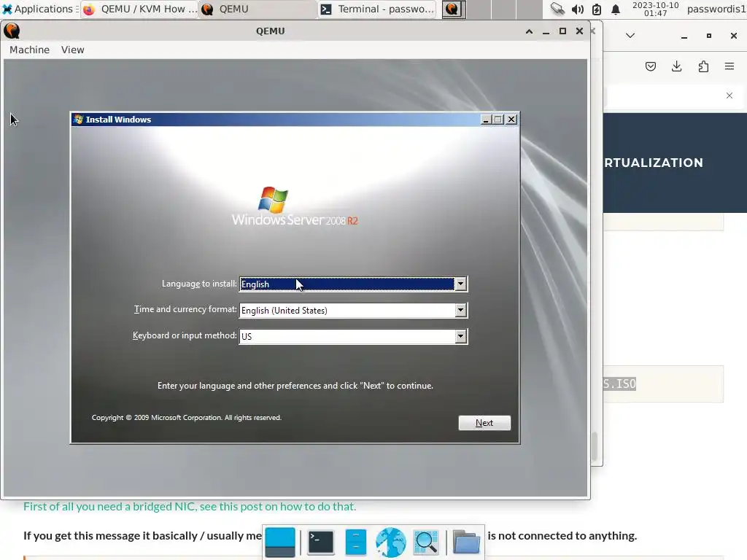Image resolution: width=747 pixels, height=560 pixels.
Task: Expand the Keyboard or input method dropdown arrow
Action: (x=460, y=337)
